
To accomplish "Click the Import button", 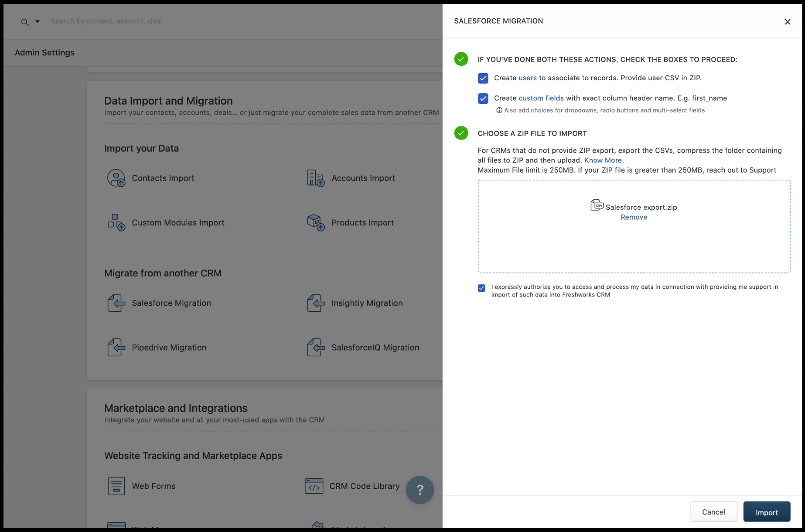I will (766, 512).
